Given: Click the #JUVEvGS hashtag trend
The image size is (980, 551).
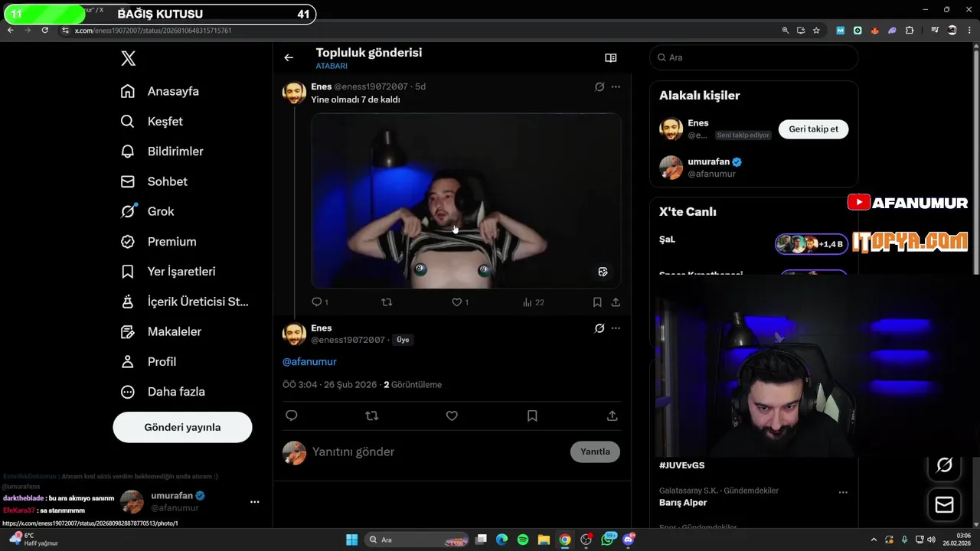Looking at the screenshot, I should (681, 465).
